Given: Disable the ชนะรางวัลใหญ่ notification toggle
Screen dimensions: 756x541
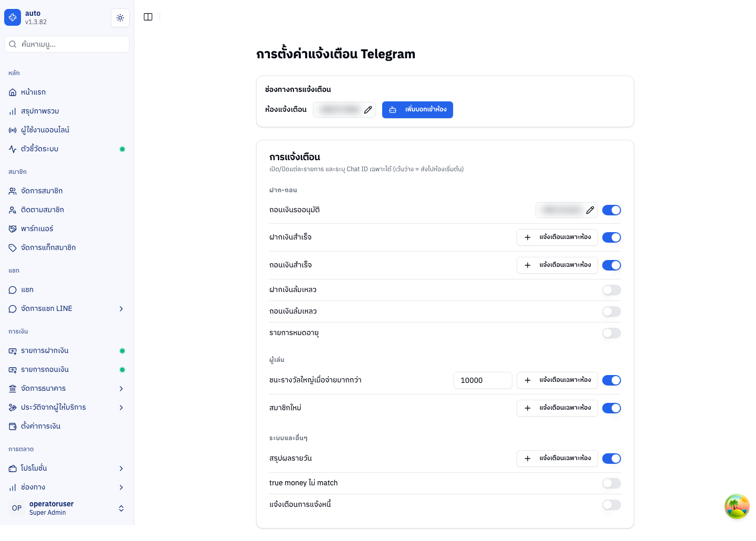Looking at the screenshot, I should coord(612,380).
